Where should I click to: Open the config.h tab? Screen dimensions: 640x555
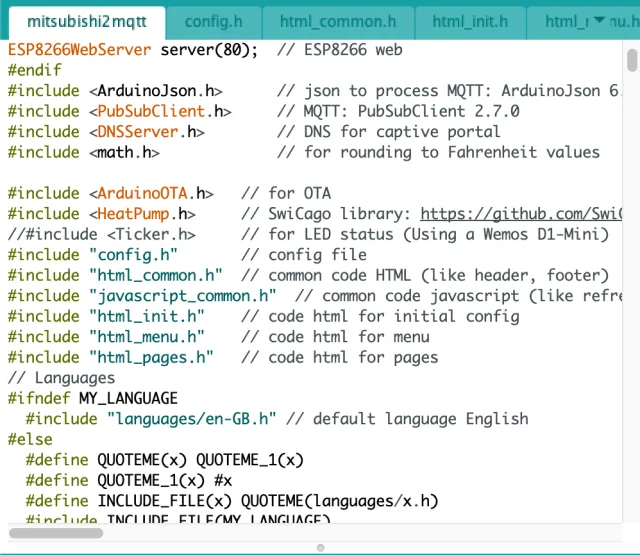[214, 21]
